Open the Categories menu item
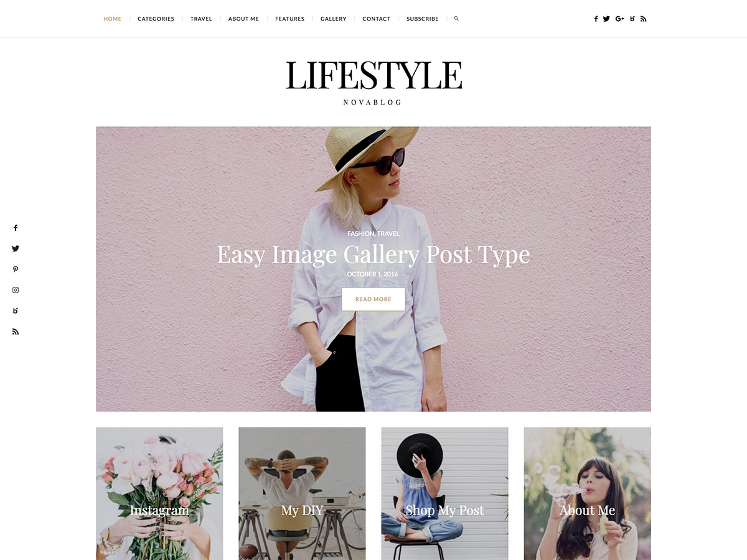Viewport: 747px width, 560px height. (x=156, y=19)
